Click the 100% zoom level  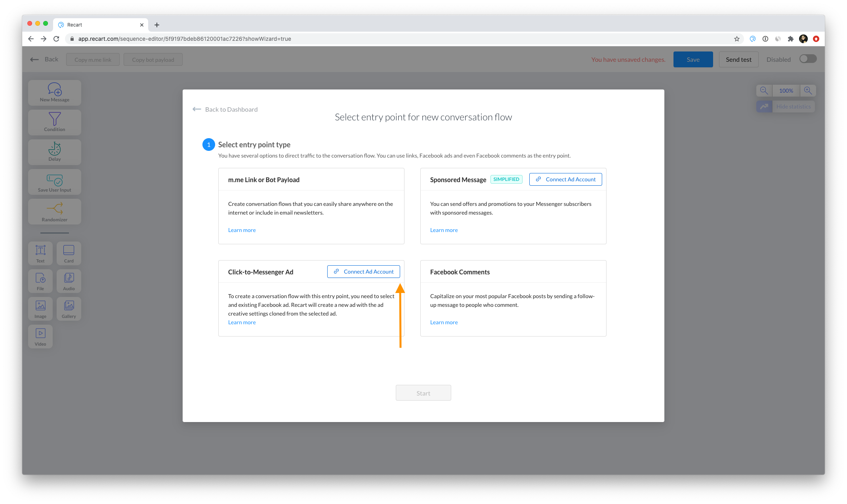[786, 90]
